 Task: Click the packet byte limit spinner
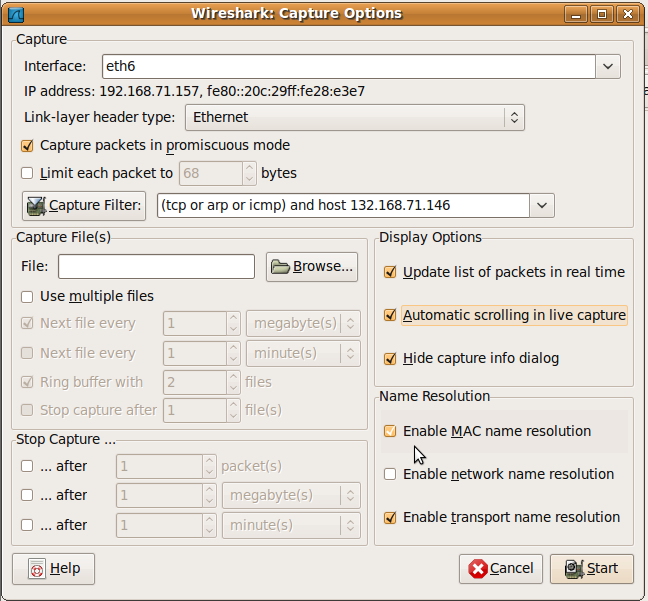pyautogui.click(x=218, y=173)
